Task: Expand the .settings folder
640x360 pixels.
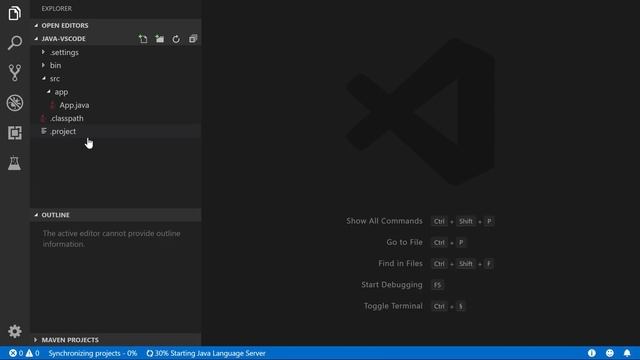Action: [43, 52]
